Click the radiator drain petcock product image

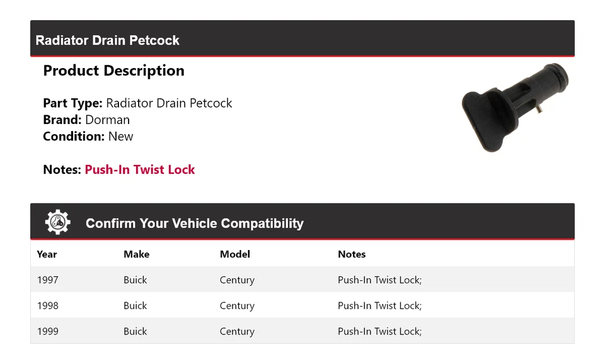[515, 107]
